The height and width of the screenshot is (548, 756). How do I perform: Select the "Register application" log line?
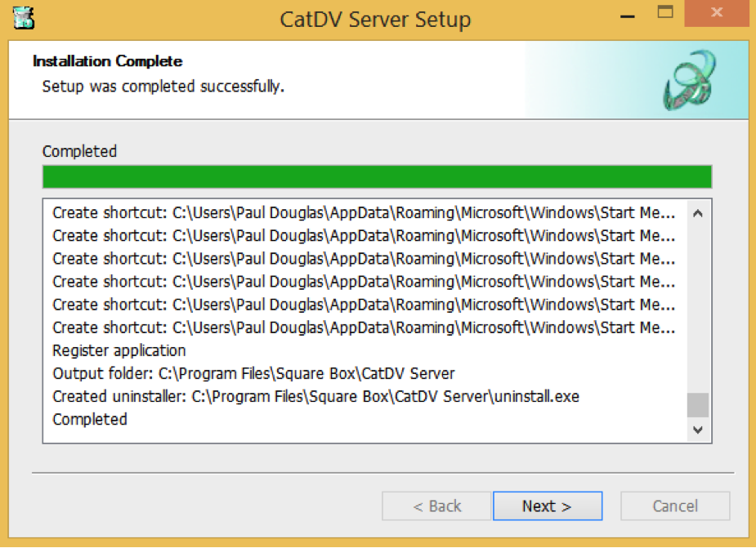[119, 350]
